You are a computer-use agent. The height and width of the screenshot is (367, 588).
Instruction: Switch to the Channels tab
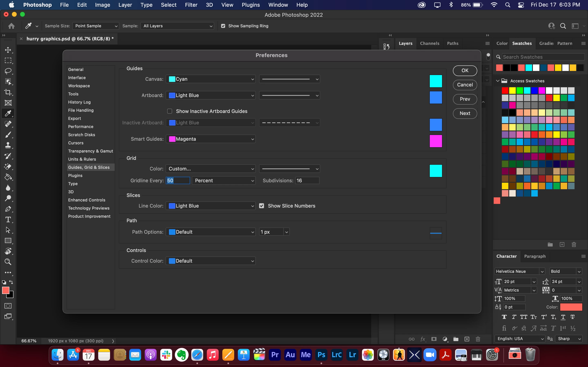429,43
